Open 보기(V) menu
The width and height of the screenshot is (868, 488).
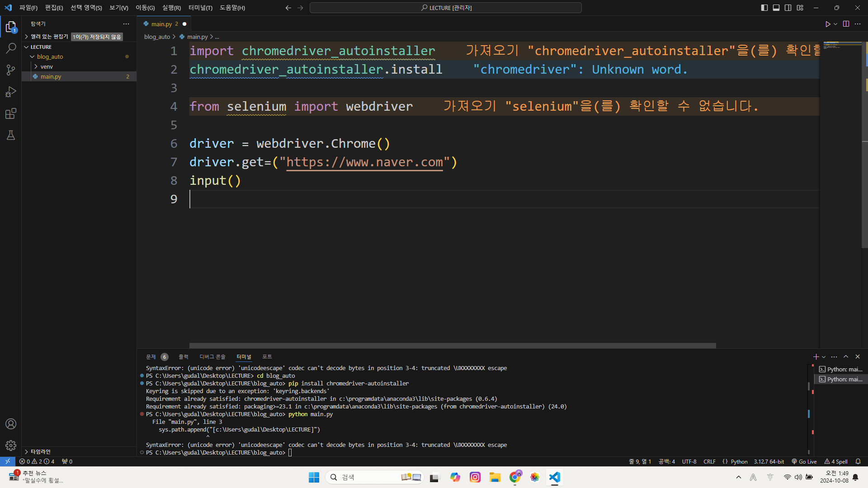click(x=119, y=8)
